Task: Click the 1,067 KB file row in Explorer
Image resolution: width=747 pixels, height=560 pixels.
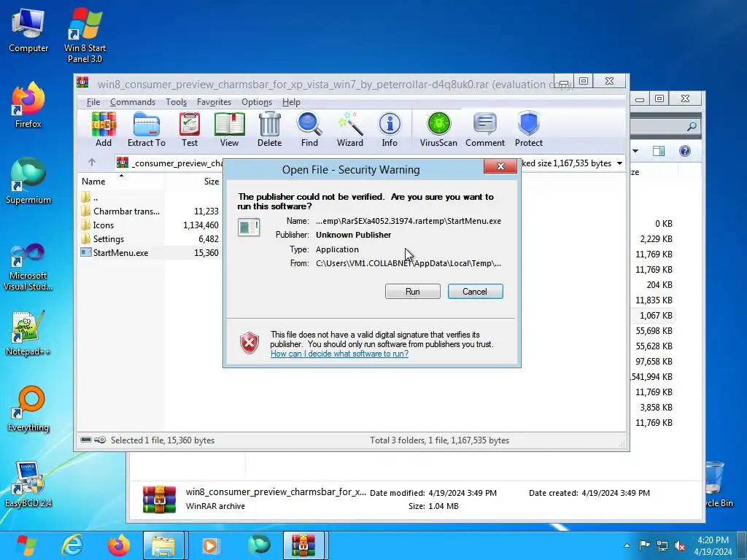Action: 654,316
